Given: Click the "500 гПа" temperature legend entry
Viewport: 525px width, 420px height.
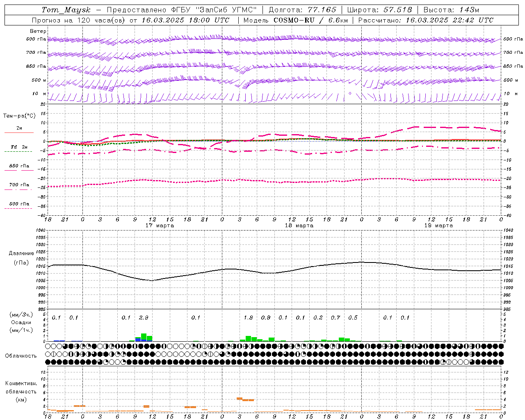Looking at the screenshot, I should (19, 204).
